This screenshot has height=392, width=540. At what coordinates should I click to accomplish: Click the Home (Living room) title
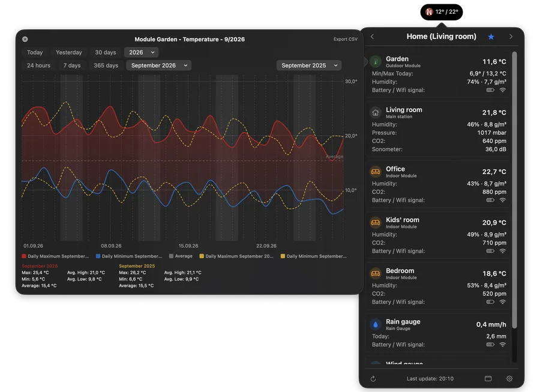point(442,37)
